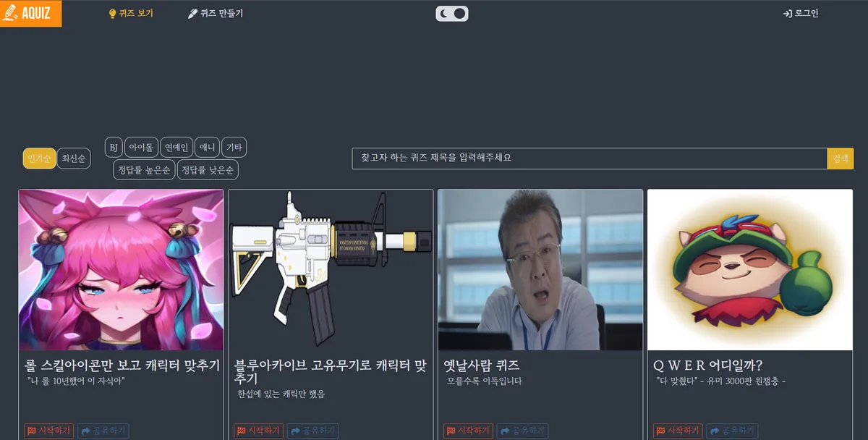Start the 블루아카이브 quiz with 시작하기

(x=259, y=431)
